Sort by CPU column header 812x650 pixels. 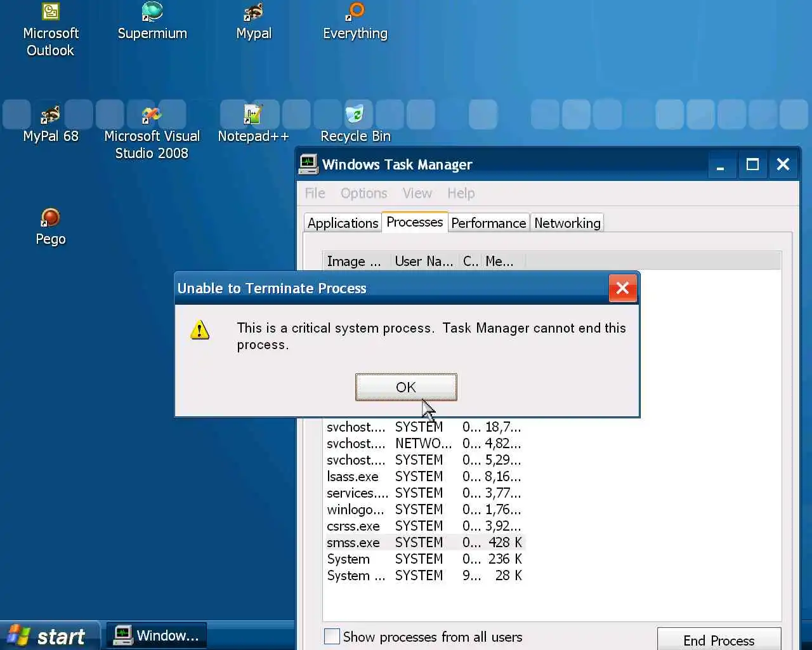470,261
